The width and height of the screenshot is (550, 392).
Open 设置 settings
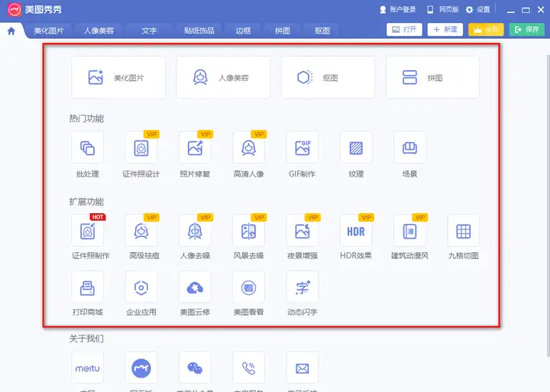click(x=477, y=9)
